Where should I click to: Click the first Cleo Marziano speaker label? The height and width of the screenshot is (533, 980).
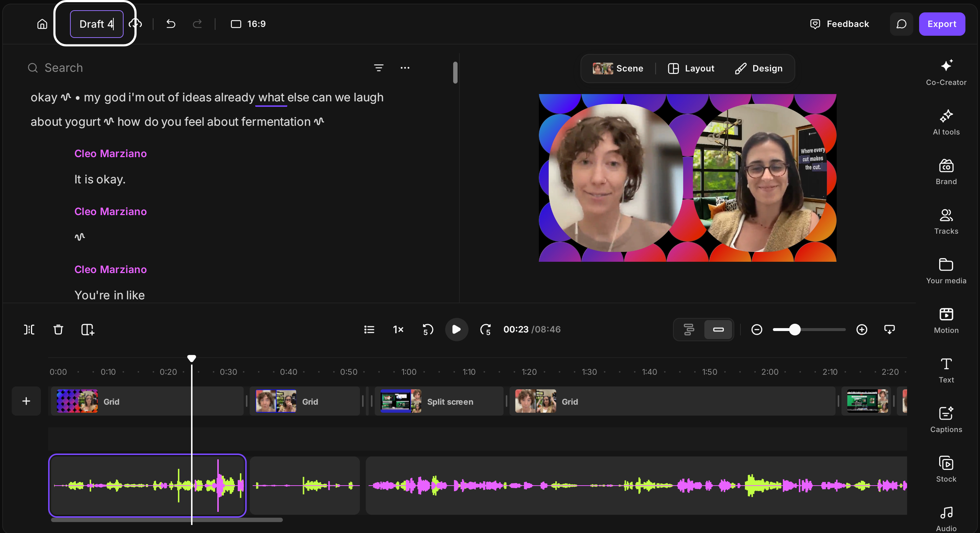tap(110, 153)
